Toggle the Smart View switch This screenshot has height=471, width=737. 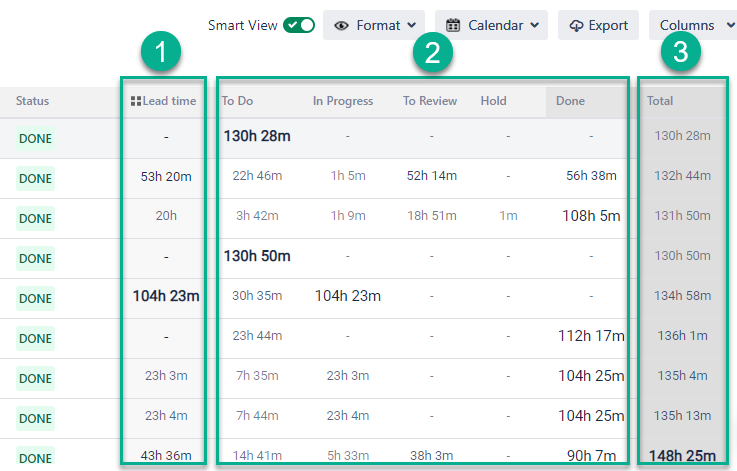pos(299,25)
